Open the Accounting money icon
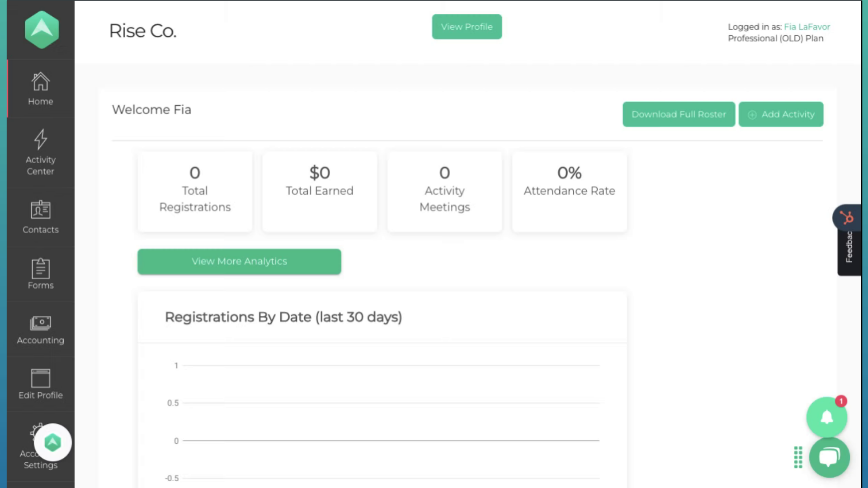The width and height of the screenshot is (868, 488). pyautogui.click(x=40, y=323)
